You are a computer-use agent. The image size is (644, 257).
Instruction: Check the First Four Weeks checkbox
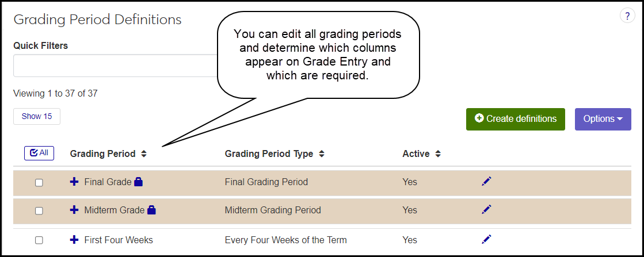[39, 240]
